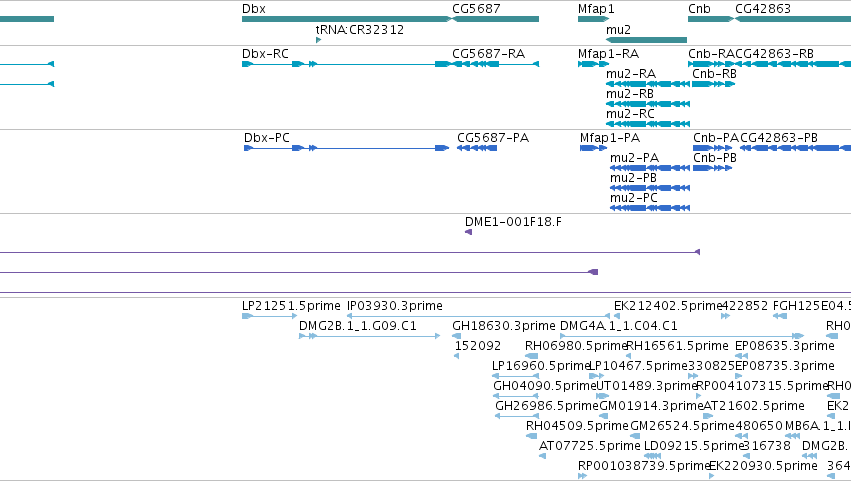Select the CG42863 gene feature

(x=792, y=19)
